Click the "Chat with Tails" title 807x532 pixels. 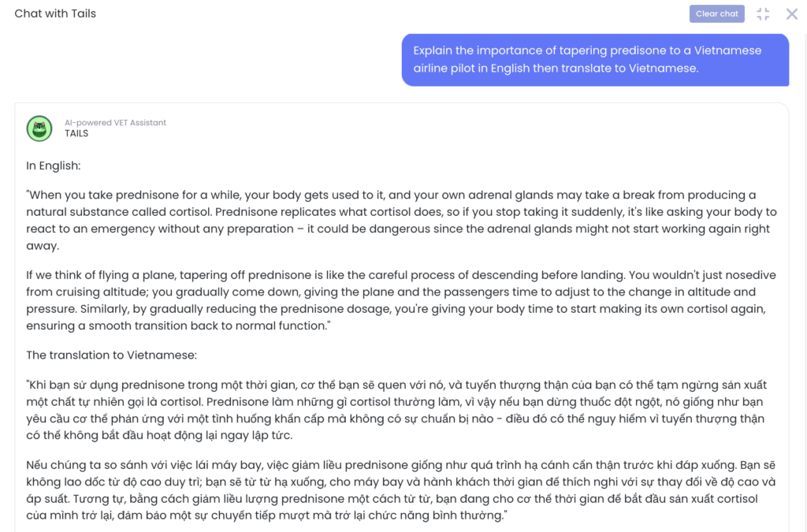tap(55, 13)
